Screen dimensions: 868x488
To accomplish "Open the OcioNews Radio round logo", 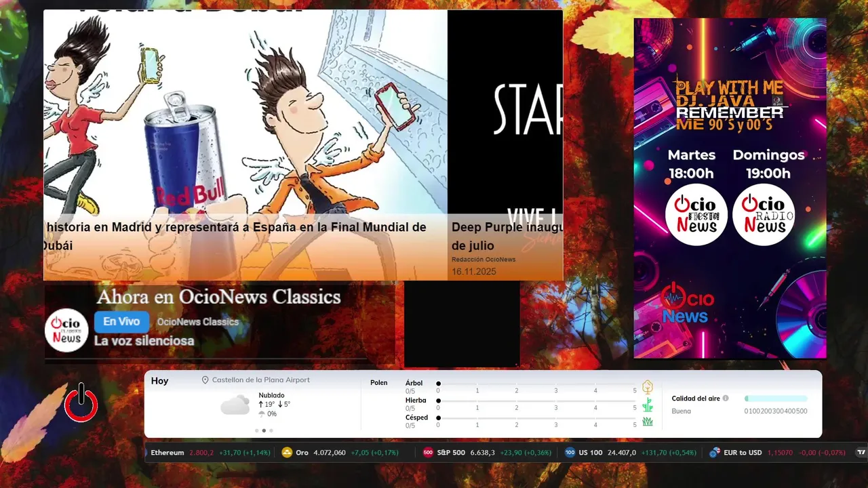I will (x=764, y=215).
